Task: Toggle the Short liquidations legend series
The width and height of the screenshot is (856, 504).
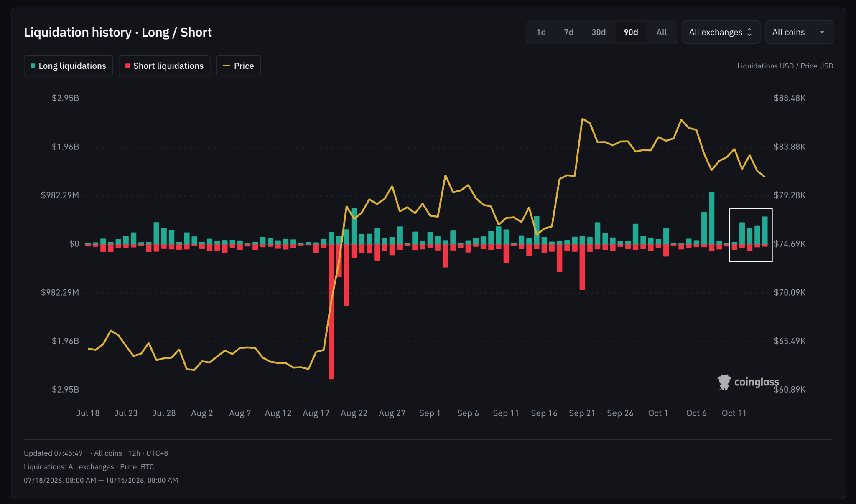Action: coord(165,66)
